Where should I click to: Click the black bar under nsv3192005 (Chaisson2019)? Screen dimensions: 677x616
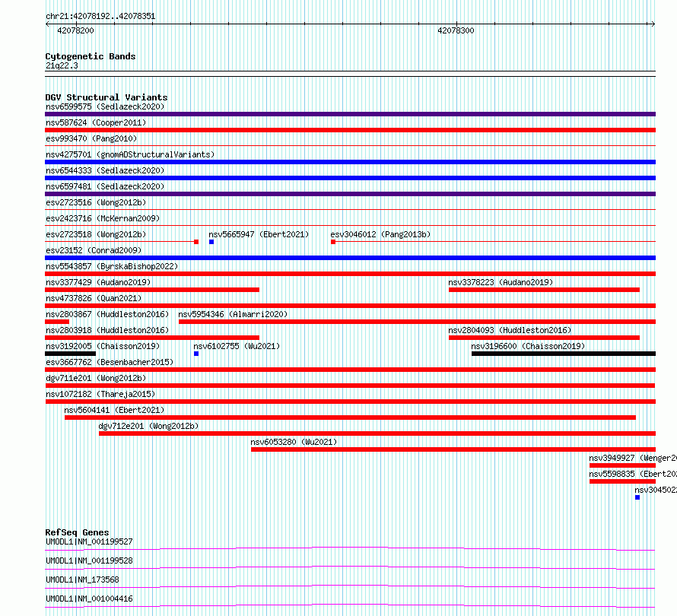[71, 354]
